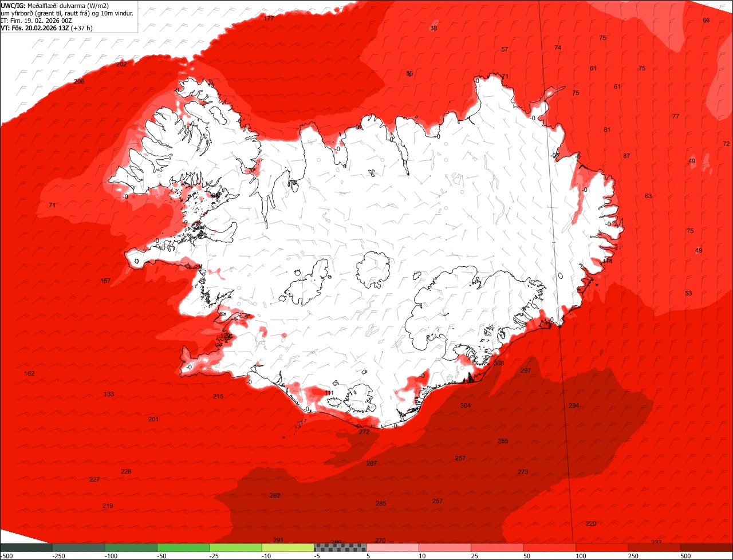This screenshot has height=560, width=733.
Task: Click the legend label '-250'
Action: coord(58,556)
